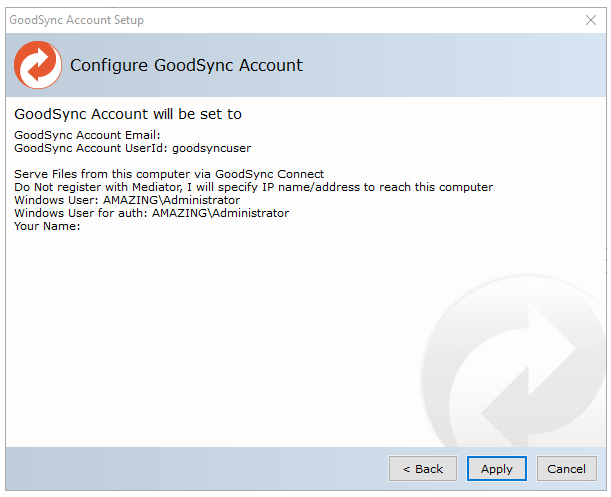Click the orange GoodSync logo icon
This screenshot has width=611, height=497.
[38, 66]
